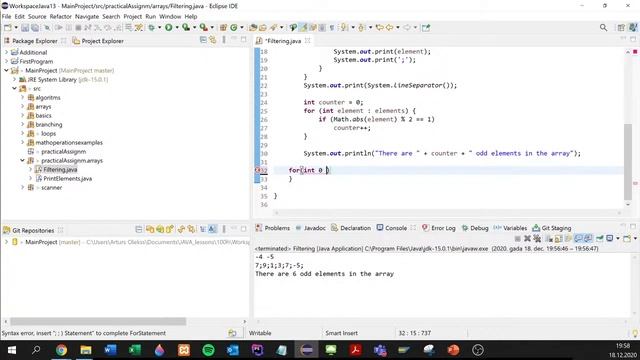Open the Source menu
The height and width of the screenshot is (360, 640).
37,16
